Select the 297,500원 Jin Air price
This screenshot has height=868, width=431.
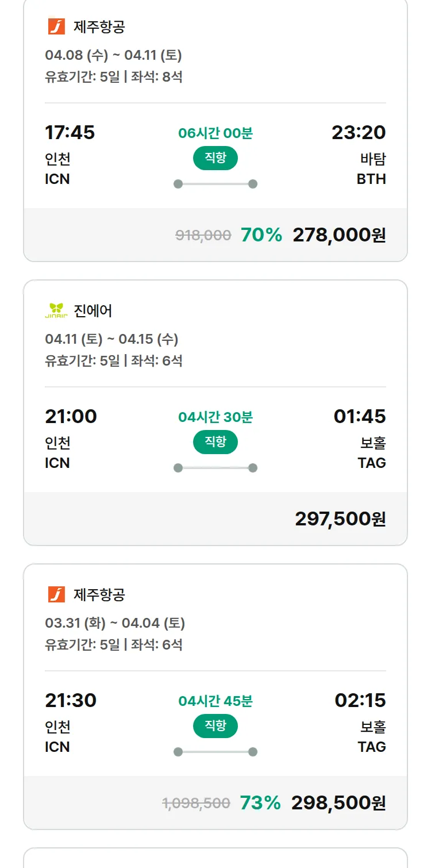coord(340,519)
